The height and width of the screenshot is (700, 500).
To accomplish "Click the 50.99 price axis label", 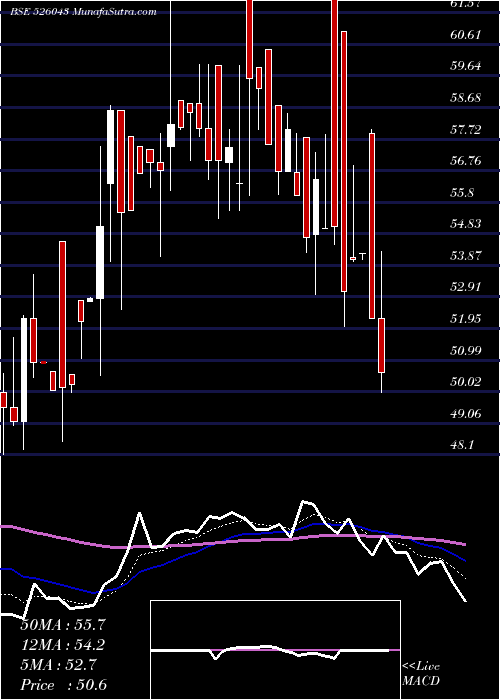I will coord(466,350).
